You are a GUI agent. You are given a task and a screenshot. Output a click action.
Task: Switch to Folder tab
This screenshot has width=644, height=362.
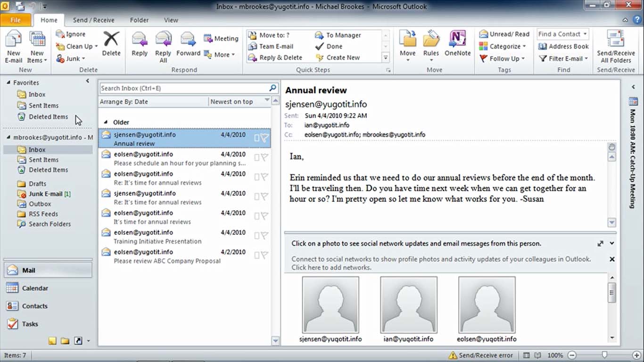coord(139,20)
